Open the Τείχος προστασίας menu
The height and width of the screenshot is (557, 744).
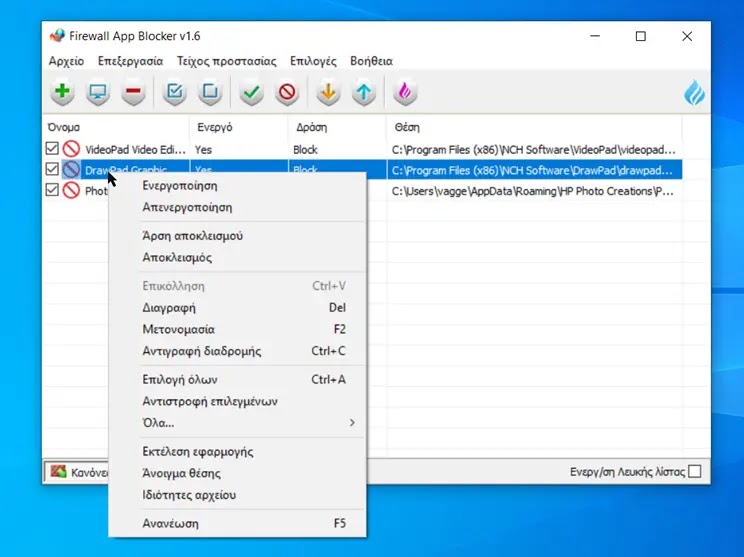pos(226,61)
